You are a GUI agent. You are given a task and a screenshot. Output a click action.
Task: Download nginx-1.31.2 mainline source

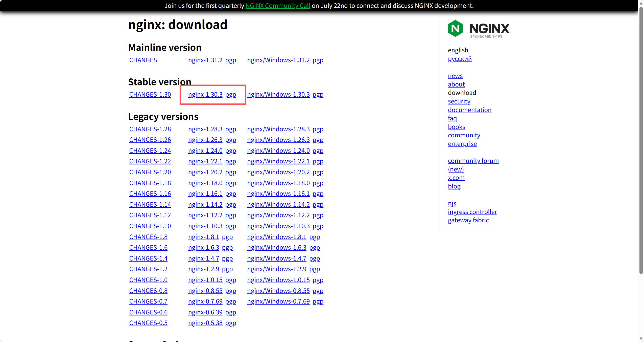[205, 60]
